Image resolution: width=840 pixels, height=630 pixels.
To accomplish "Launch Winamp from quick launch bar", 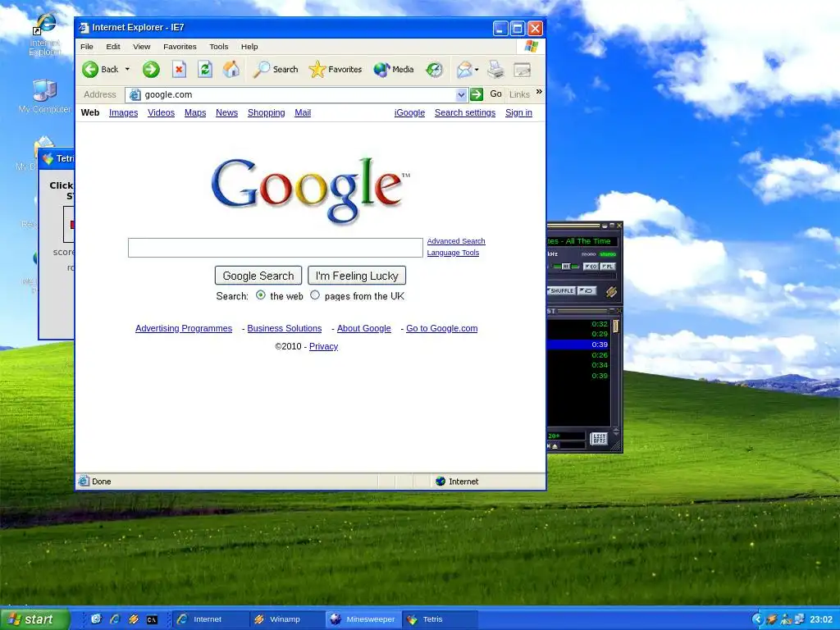I will tap(134, 619).
